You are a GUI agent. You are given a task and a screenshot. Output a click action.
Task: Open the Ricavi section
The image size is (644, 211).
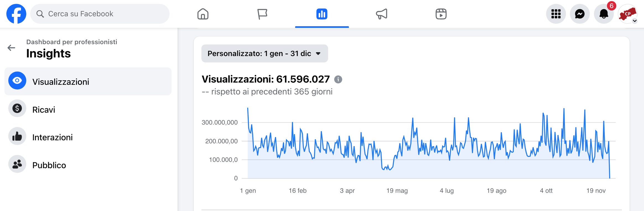pyautogui.click(x=44, y=110)
